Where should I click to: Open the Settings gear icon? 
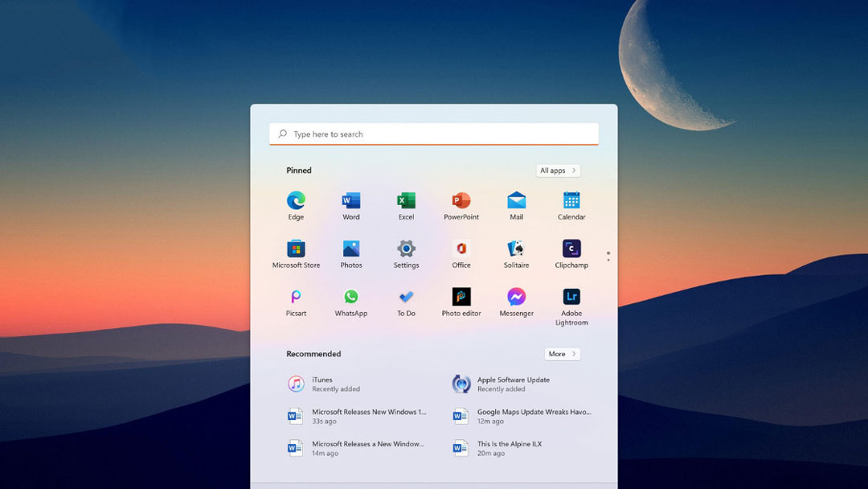[x=406, y=249]
